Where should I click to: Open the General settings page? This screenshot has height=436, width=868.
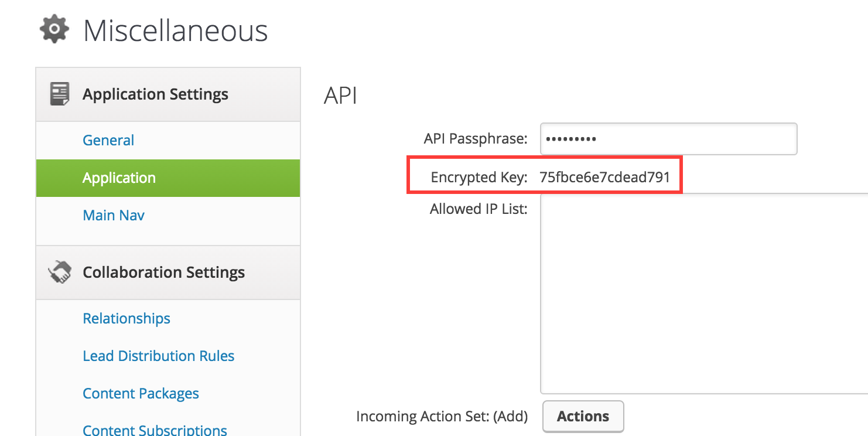[108, 140]
